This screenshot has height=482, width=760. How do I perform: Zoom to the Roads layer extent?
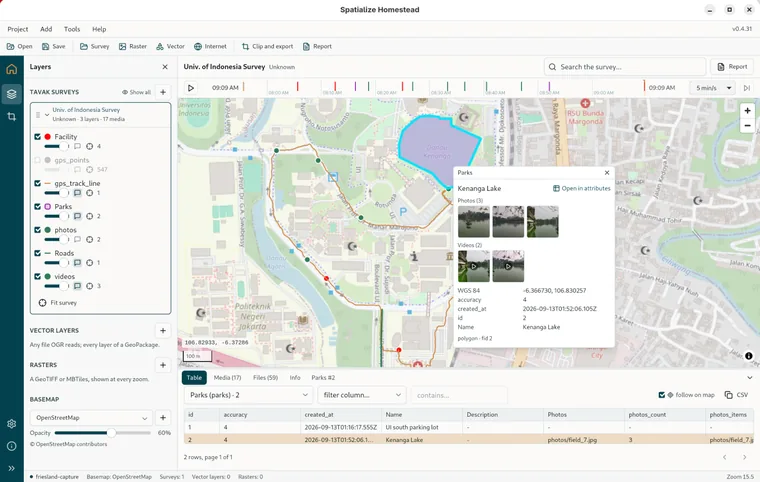click(89, 263)
